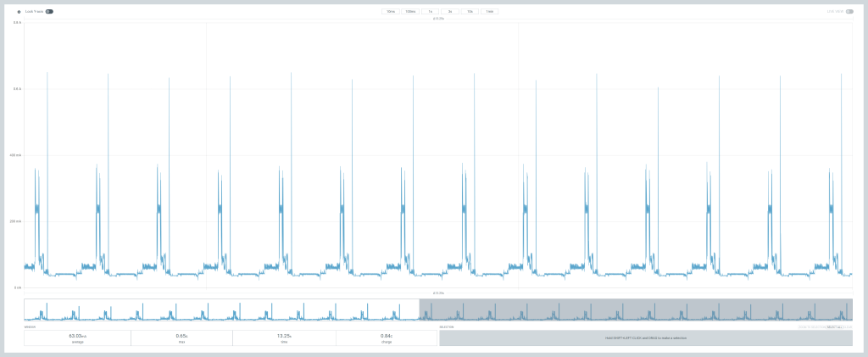The image size is (868, 357).
Task: Switch chart window to 10s
Action: point(470,12)
